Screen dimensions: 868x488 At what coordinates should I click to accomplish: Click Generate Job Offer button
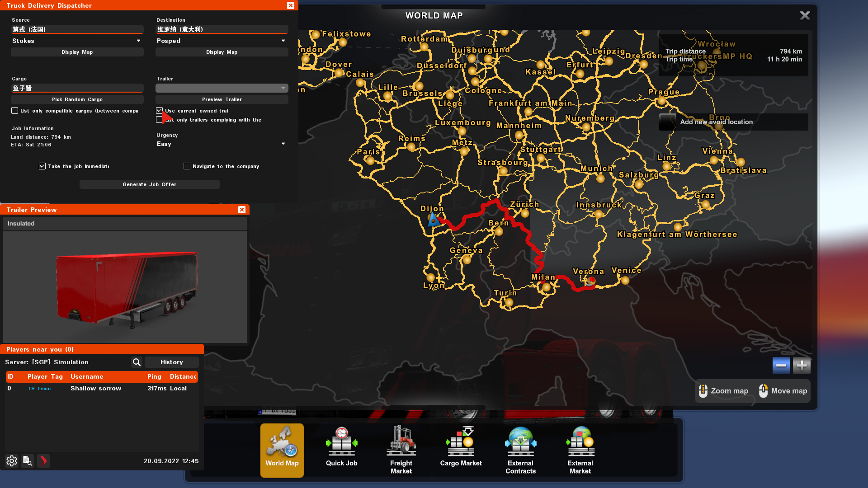point(150,184)
